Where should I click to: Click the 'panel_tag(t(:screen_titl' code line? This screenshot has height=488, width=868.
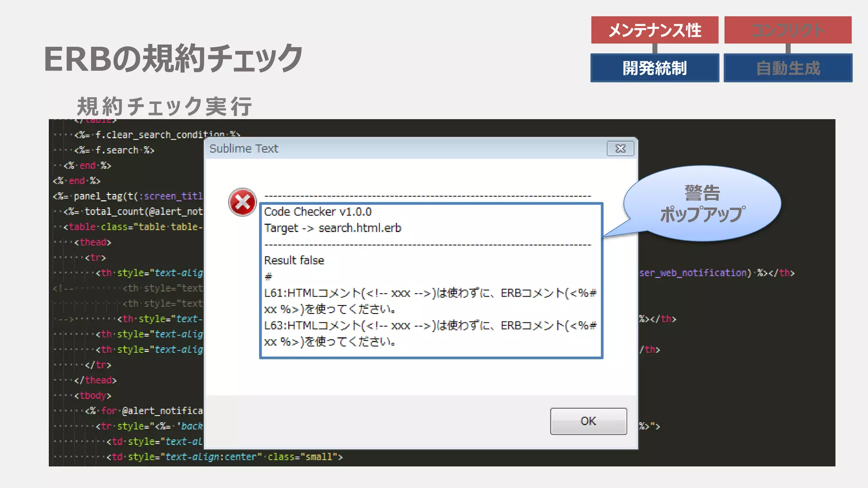[128, 196]
